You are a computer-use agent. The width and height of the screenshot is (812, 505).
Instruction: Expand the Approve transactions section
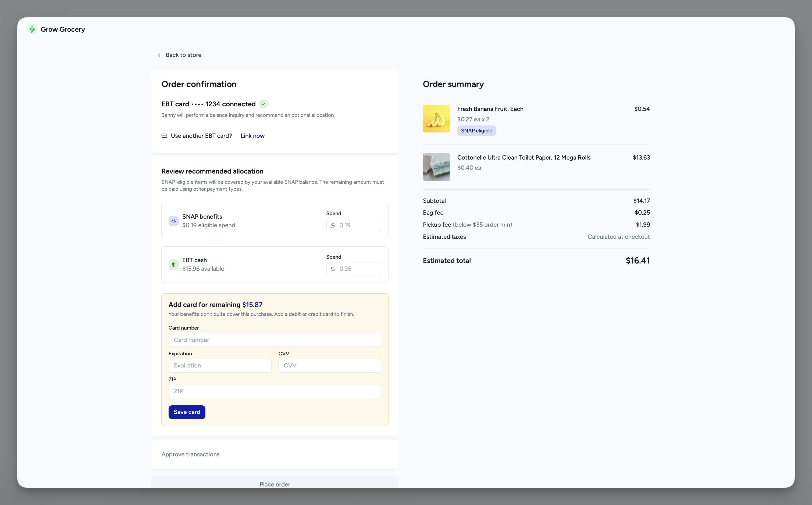tap(190, 454)
